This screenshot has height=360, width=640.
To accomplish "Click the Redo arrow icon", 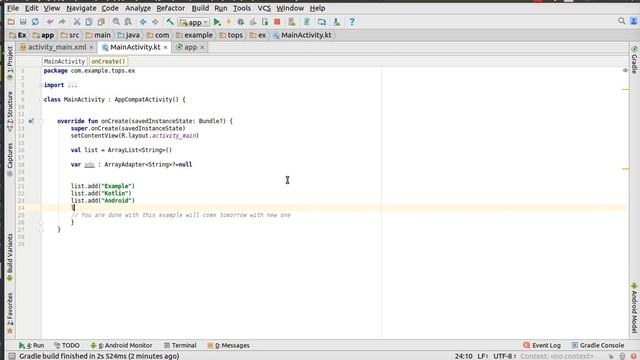I will (62, 22).
